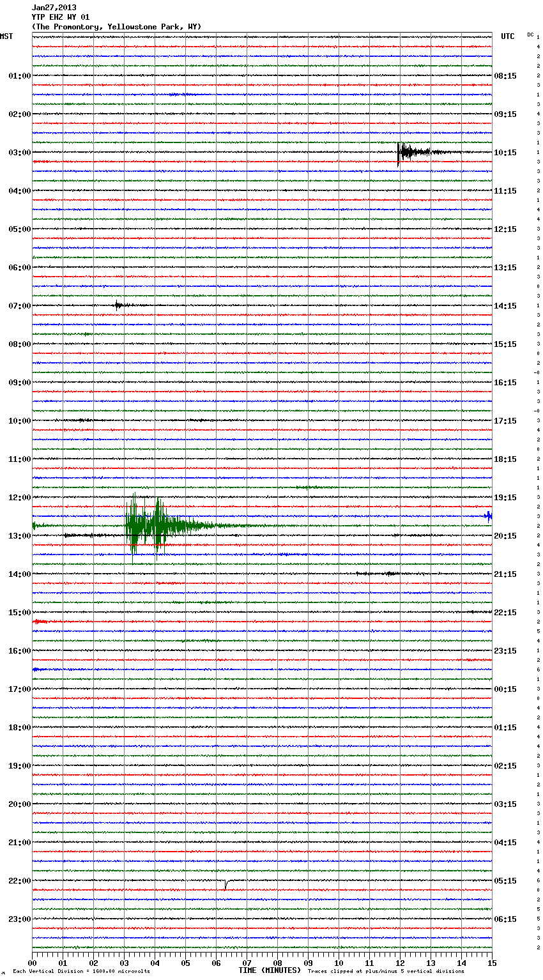This screenshot has height=980, width=543.
Task: Click the 05:15 UTC time label
Action: coord(505,881)
